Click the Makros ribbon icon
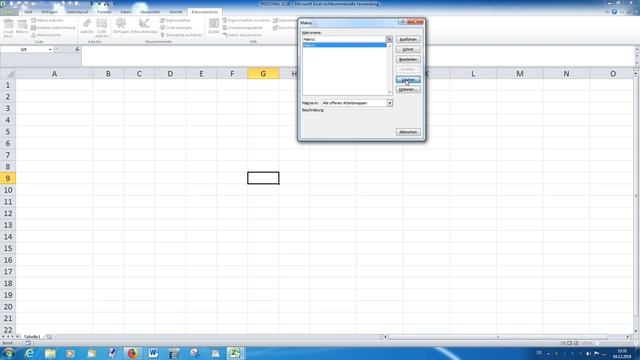Viewport: 640px width, 360px height. 22,27
